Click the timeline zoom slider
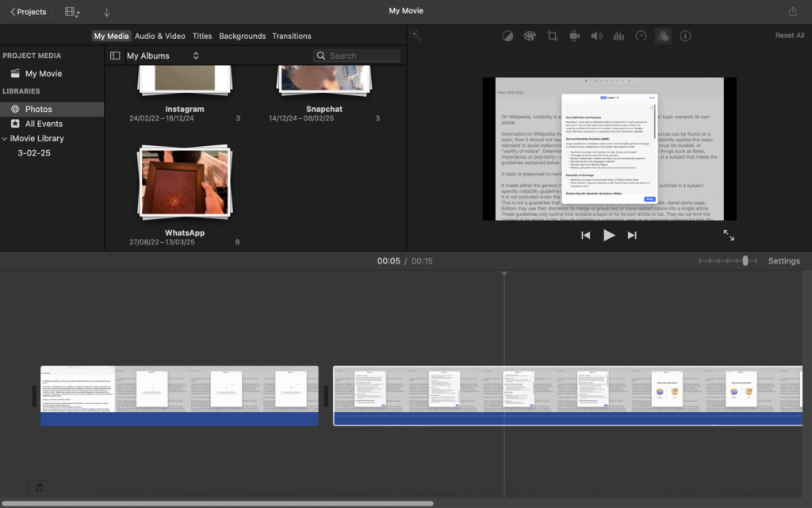 (745, 260)
